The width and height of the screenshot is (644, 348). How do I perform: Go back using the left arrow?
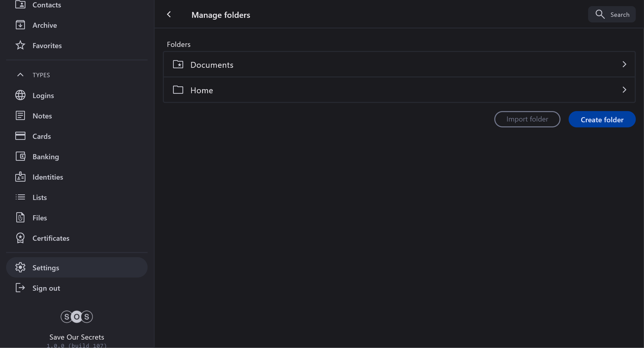click(169, 15)
